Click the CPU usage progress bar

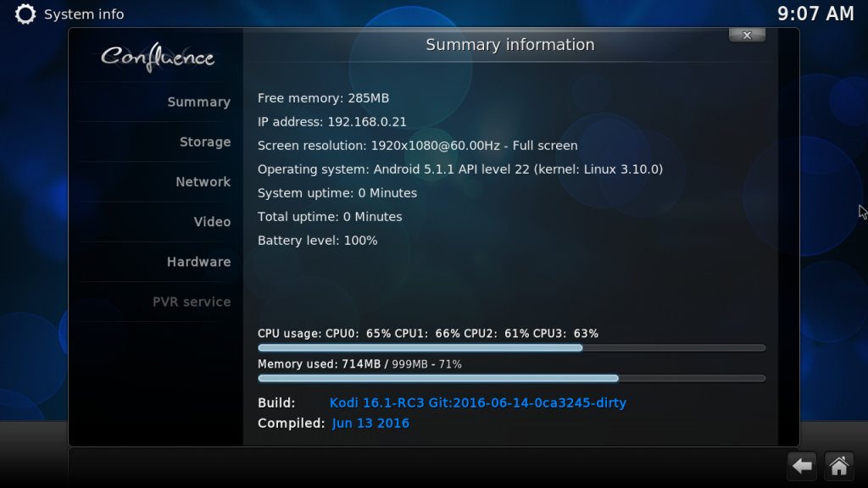511,348
